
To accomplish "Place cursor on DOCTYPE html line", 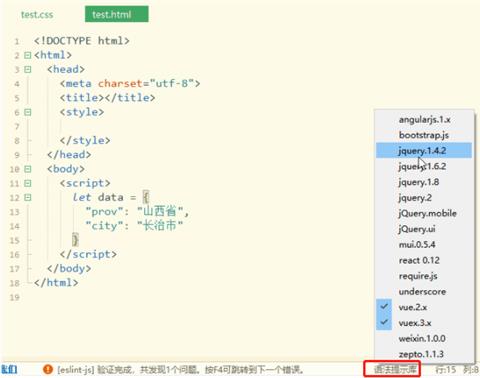I will (82, 41).
